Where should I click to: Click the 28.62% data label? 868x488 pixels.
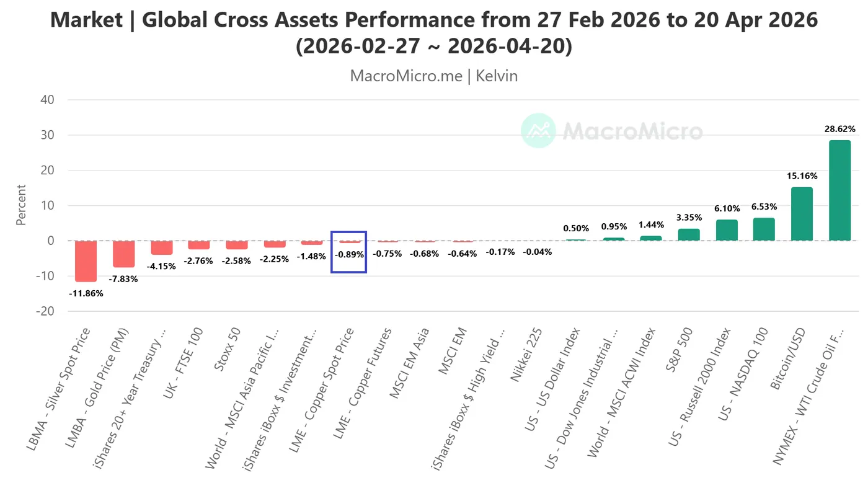coord(839,129)
